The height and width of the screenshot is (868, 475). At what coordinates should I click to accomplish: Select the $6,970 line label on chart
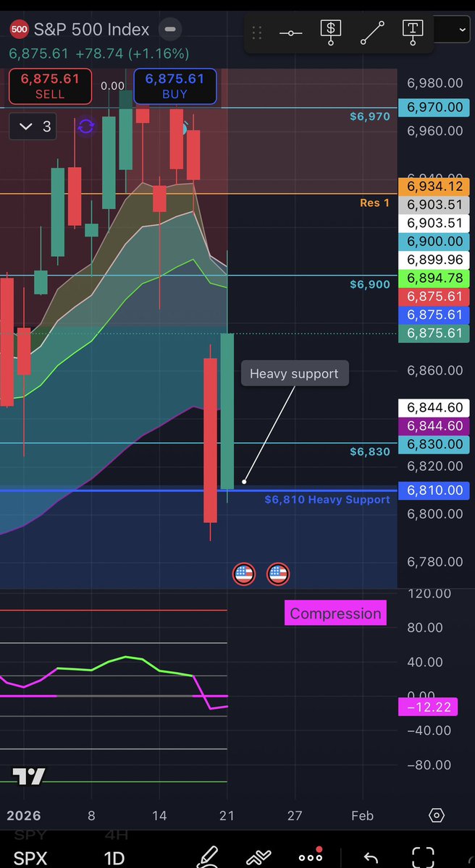coord(369,116)
